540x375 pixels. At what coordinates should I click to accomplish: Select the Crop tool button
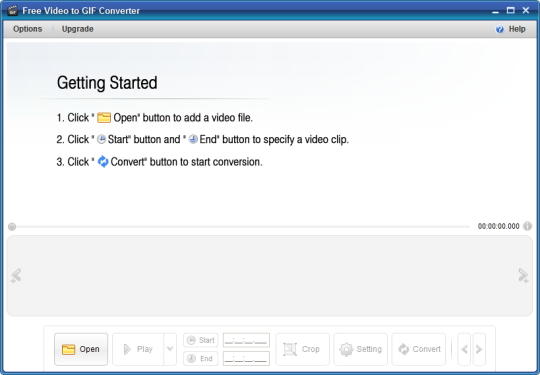pyautogui.click(x=303, y=349)
